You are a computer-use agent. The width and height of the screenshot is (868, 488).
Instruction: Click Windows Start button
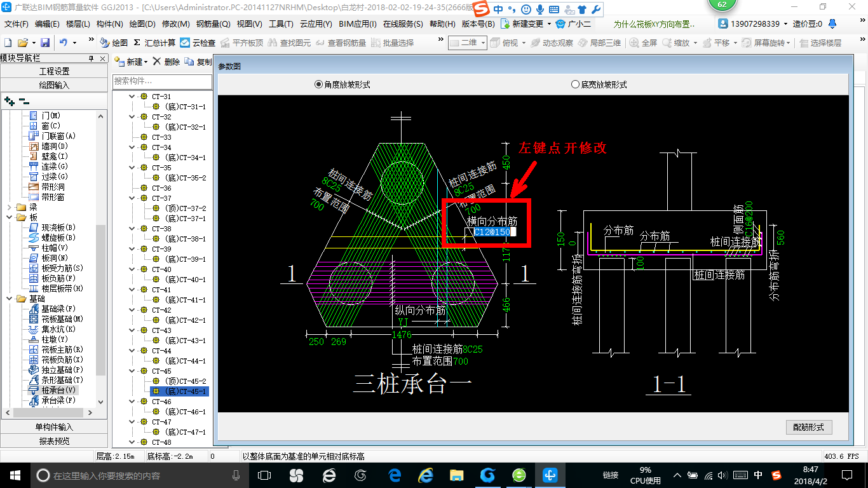coord(15,475)
